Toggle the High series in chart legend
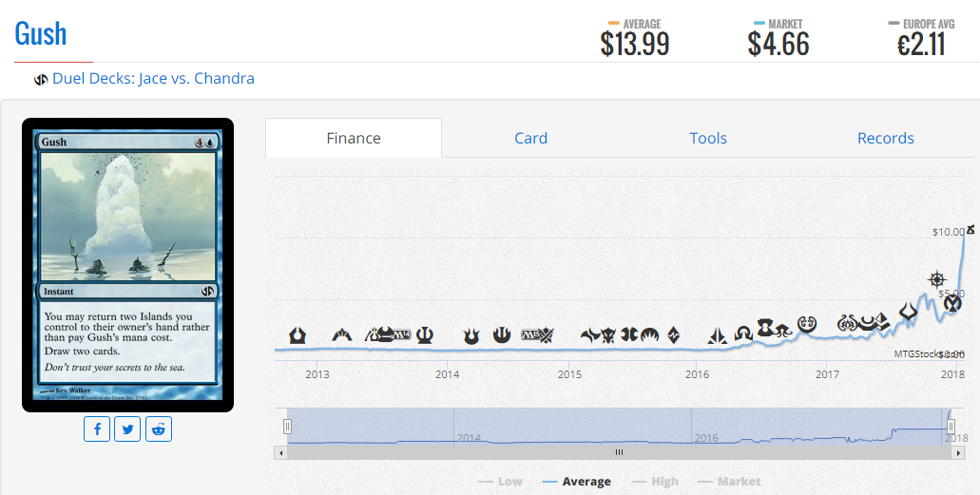Screen dimensions: 980x495 (x=655, y=482)
